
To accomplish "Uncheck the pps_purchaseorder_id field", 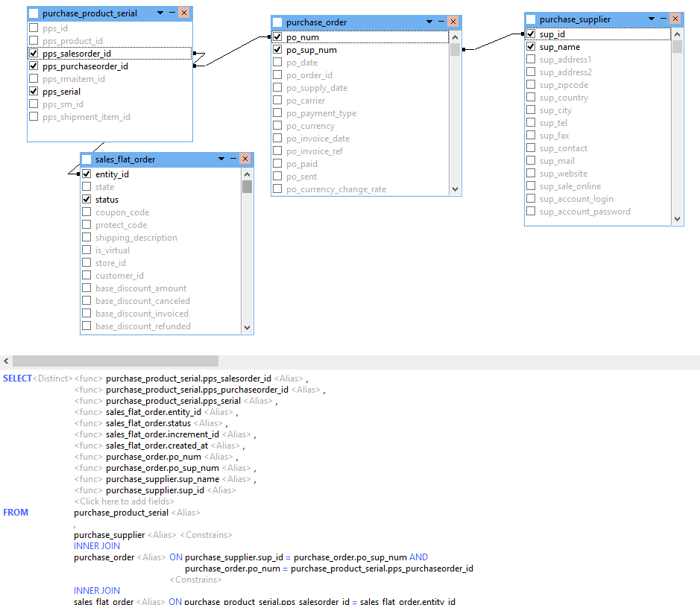I will (x=34, y=66).
